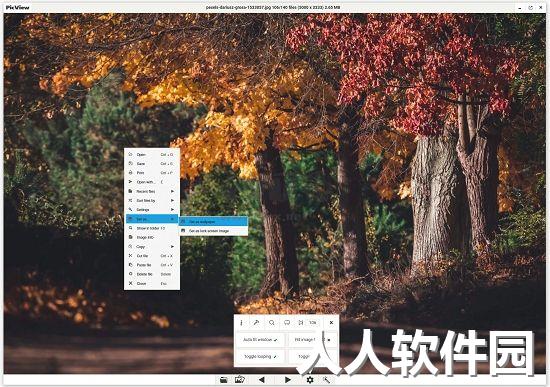Close the quick settings popup with its X
This screenshot has width=550, height=387.
[x=331, y=322]
